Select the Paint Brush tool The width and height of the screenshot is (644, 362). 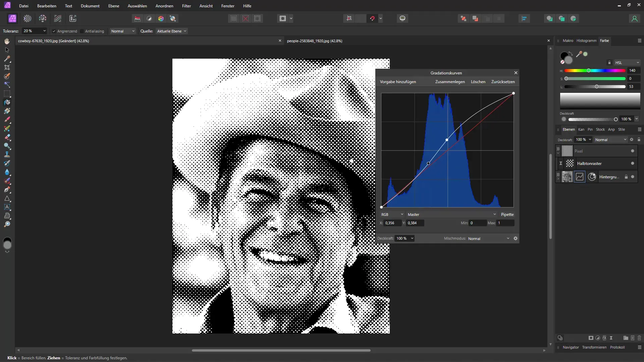coord(7,120)
